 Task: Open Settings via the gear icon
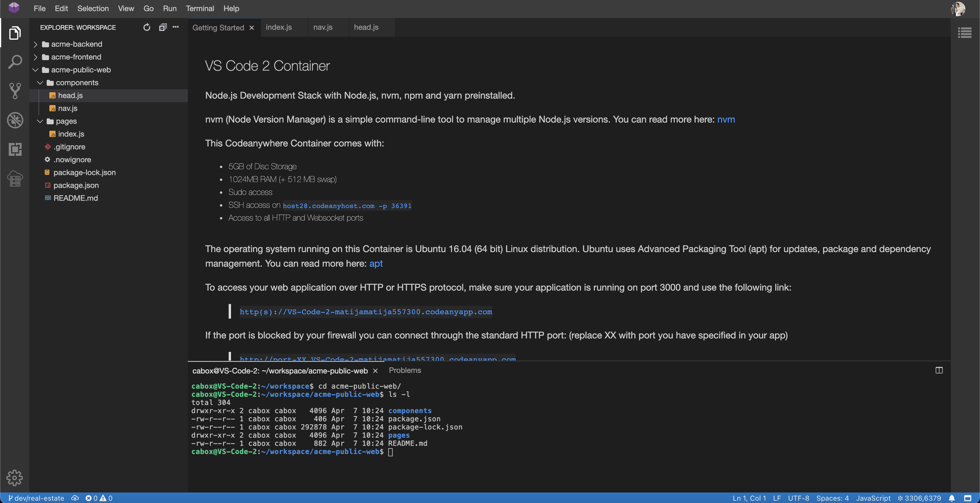(x=15, y=478)
